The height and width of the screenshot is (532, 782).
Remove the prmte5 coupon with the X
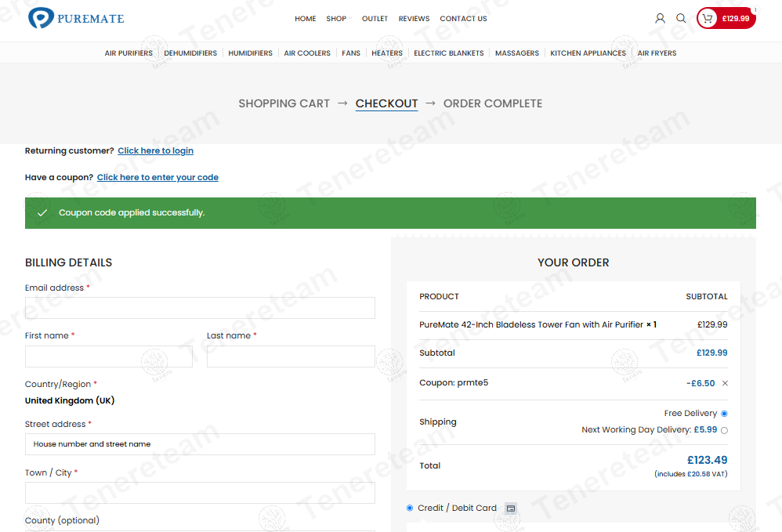pos(725,383)
